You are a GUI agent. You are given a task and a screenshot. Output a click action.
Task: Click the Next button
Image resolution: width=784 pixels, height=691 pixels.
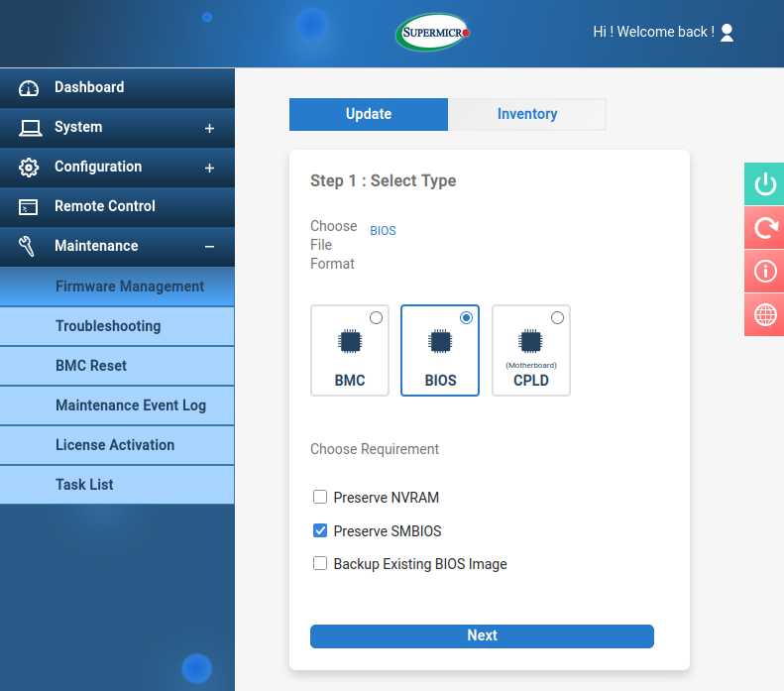[x=482, y=636]
